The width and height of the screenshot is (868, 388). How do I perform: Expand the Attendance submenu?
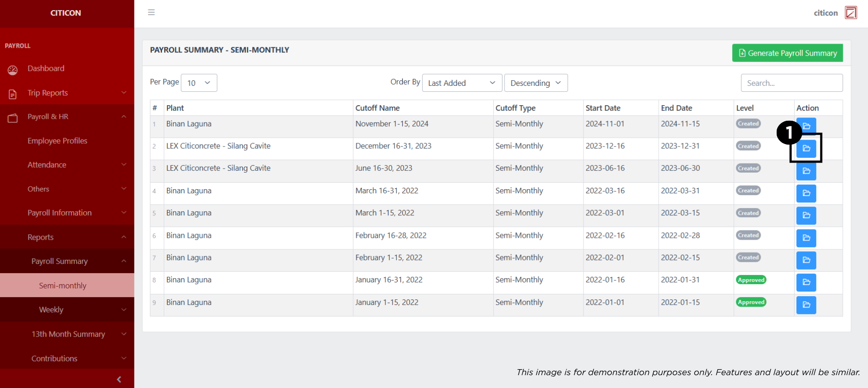[x=67, y=165]
